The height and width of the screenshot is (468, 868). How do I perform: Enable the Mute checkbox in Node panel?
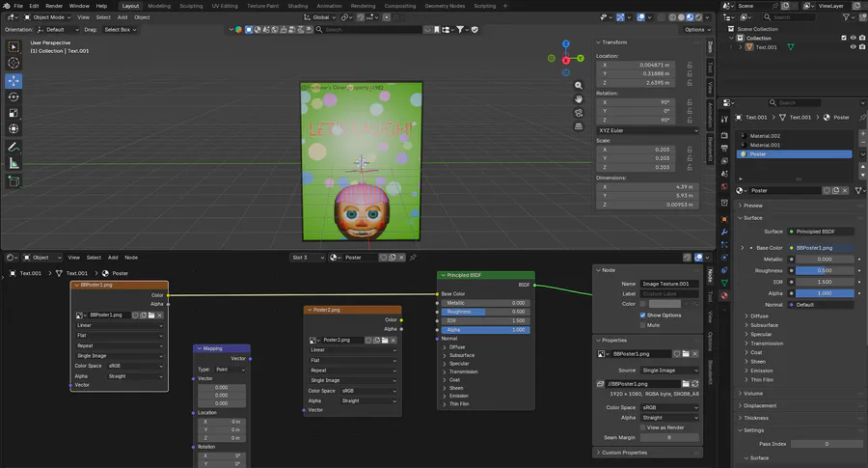click(x=644, y=325)
